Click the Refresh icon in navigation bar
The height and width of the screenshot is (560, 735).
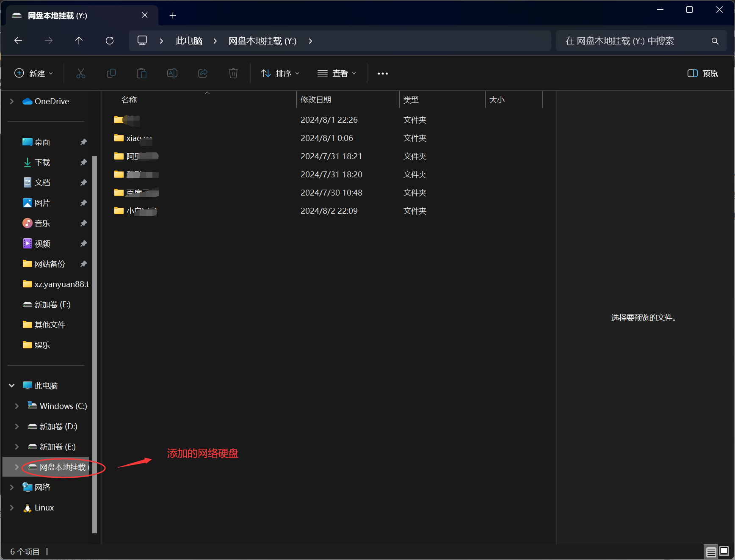point(110,41)
